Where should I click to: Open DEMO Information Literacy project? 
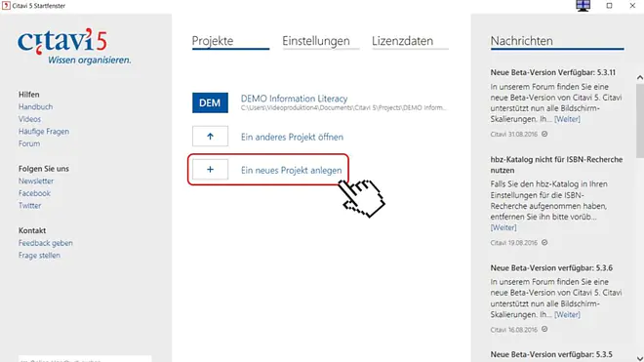coord(294,99)
